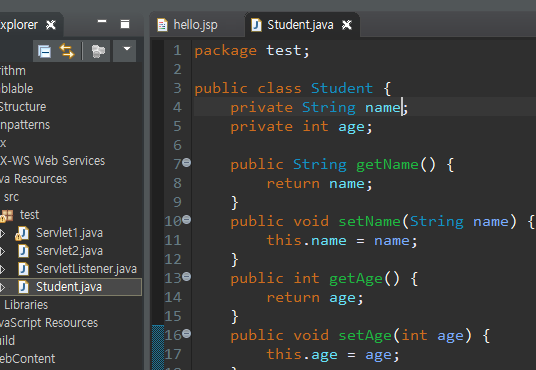
Task: Click setAge method name in code
Action: click(x=365, y=336)
